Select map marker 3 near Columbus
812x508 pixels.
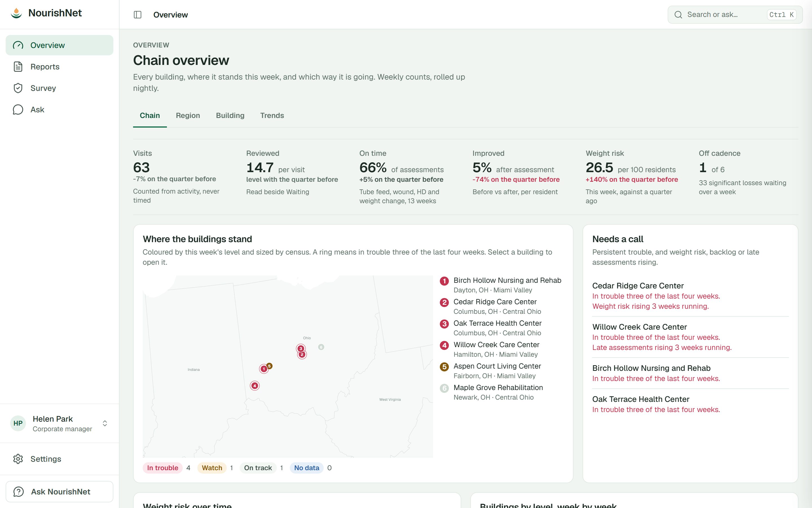click(x=301, y=349)
